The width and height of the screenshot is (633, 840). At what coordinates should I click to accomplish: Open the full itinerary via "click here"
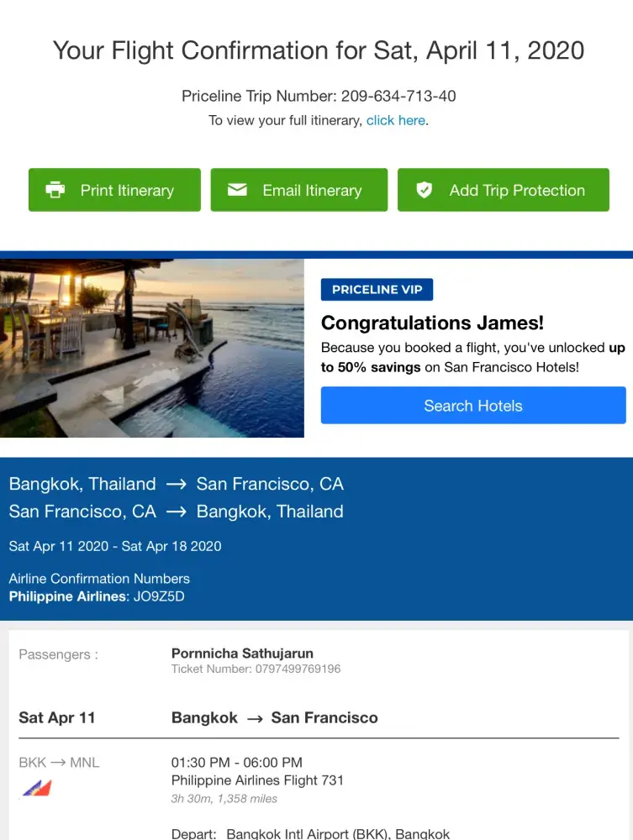point(395,120)
